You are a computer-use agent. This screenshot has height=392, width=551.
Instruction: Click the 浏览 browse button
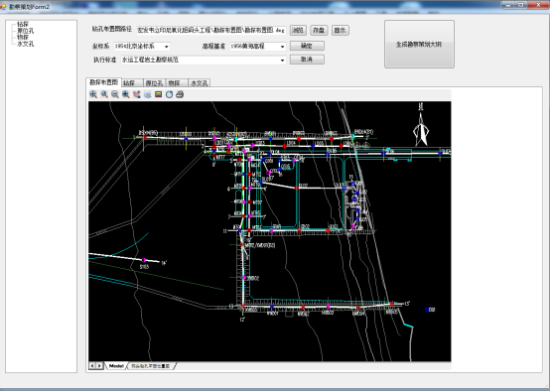tap(298, 30)
